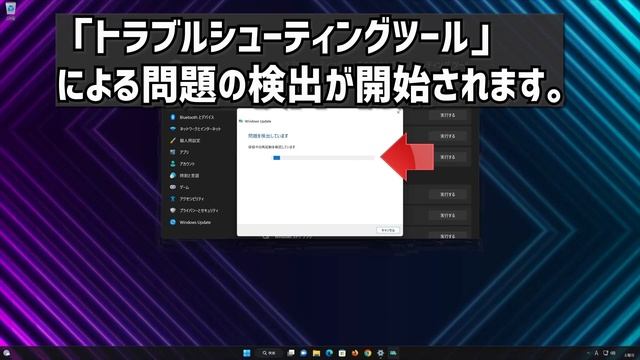This screenshot has height=360, width=640.
Task: Select アプリ (Apps) in Settings sidebar
Action: (x=180, y=152)
